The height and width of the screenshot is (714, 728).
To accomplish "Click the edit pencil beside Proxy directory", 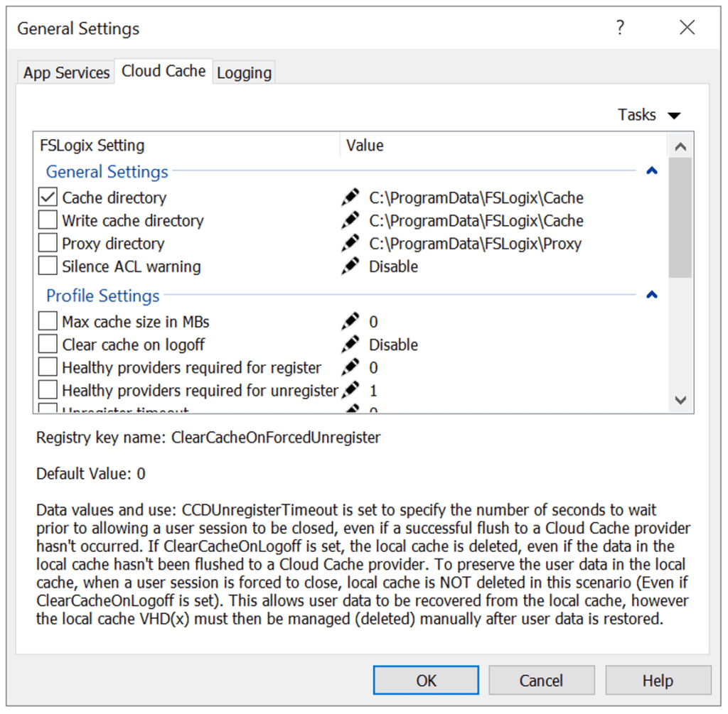I will click(x=349, y=242).
